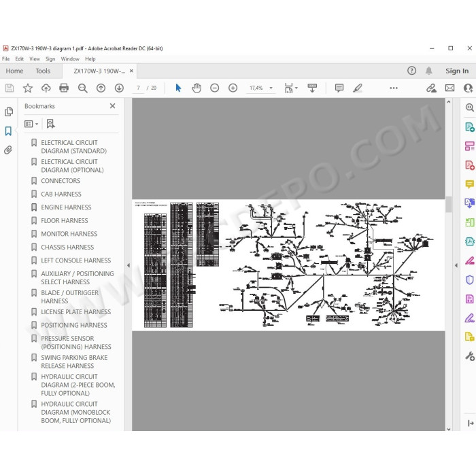476x476 pixels.
Task: Open notifications bell
Action: pos(428,71)
